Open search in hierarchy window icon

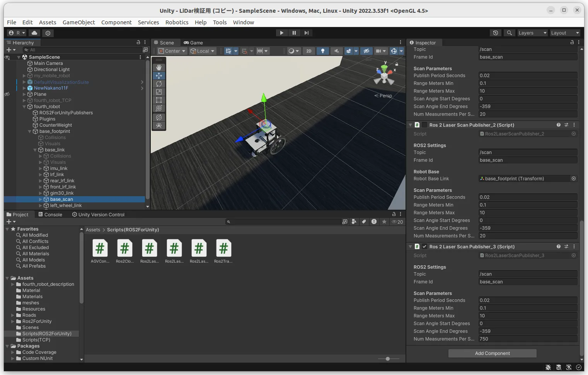145,50
